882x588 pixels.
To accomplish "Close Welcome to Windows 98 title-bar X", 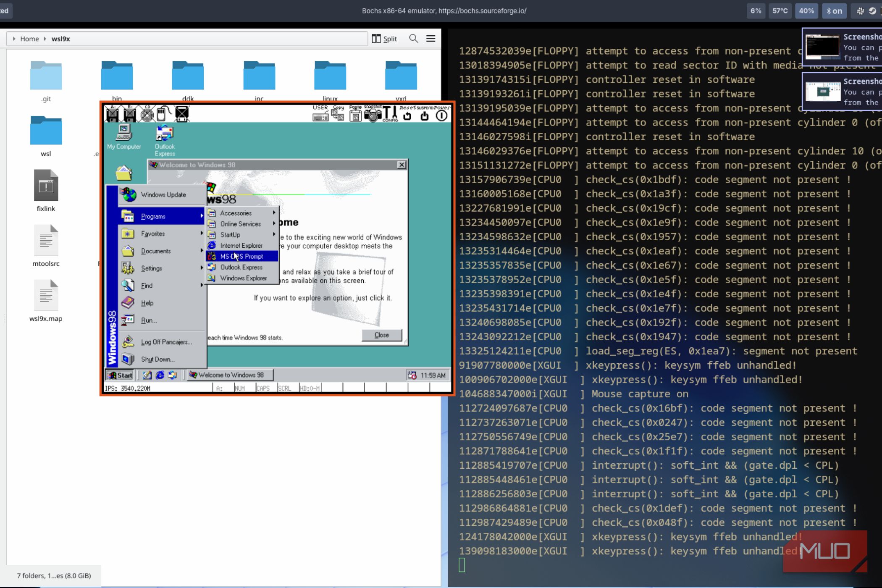I will 402,165.
